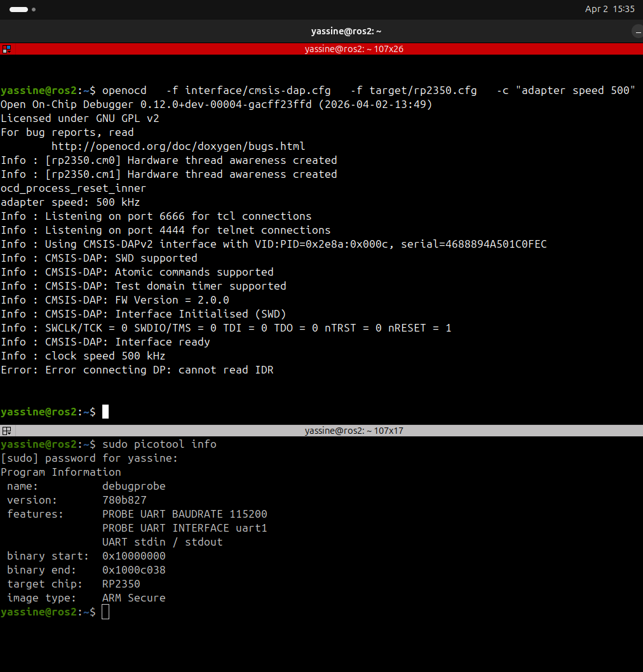
Task: Click the 'cannot read IDR' error line
Action: point(137,370)
